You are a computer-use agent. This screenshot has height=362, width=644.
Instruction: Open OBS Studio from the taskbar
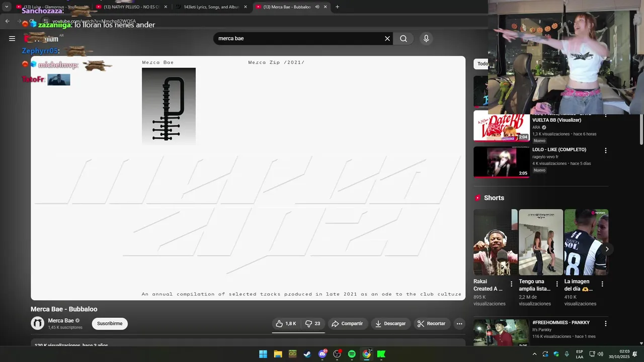click(x=337, y=354)
